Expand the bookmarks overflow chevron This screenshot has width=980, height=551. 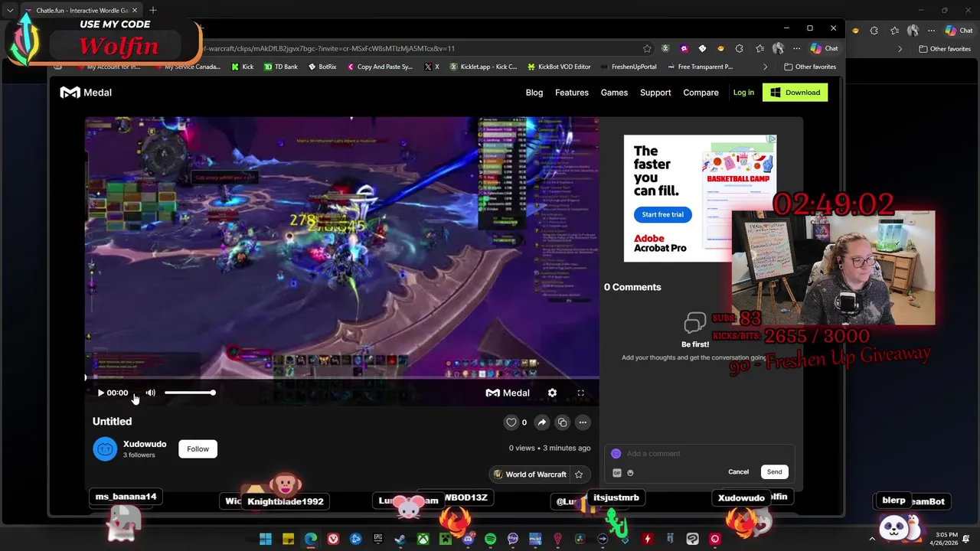pyautogui.click(x=765, y=67)
